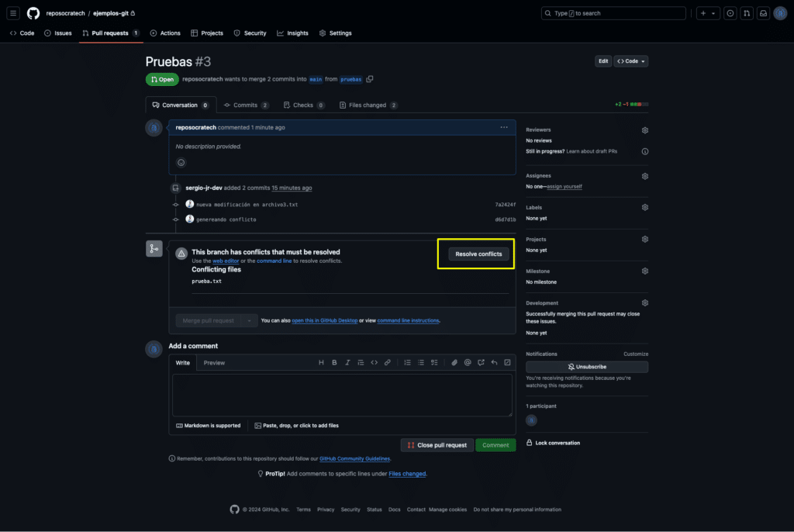Open the ejemplos-git repository link
Image resolution: width=794 pixels, height=532 pixels.
[110, 13]
